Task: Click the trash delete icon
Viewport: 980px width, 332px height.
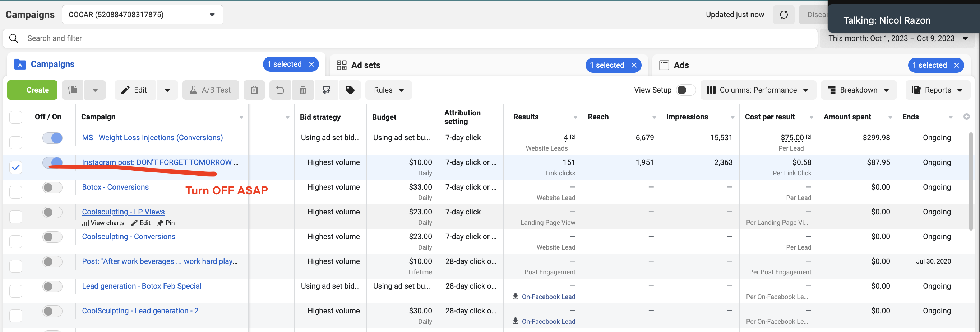Action: (302, 90)
